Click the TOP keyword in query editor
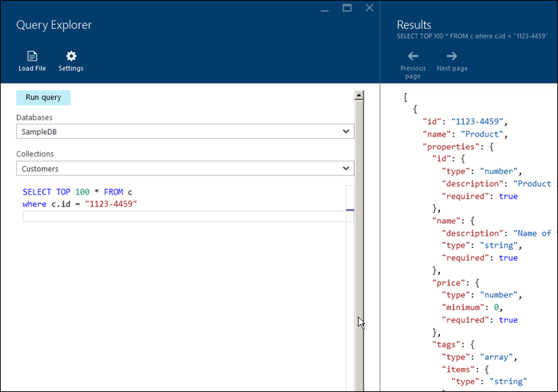Viewport: 558px width, 392px height. [x=64, y=192]
